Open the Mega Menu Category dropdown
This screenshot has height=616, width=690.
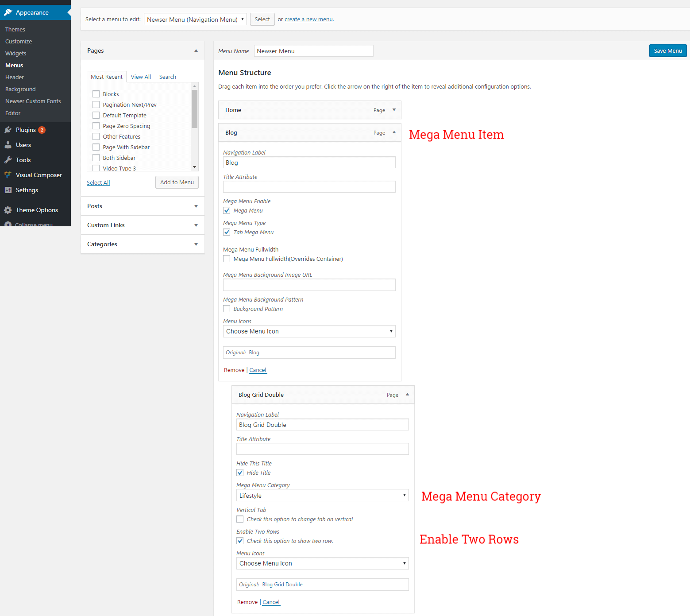click(322, 496)
